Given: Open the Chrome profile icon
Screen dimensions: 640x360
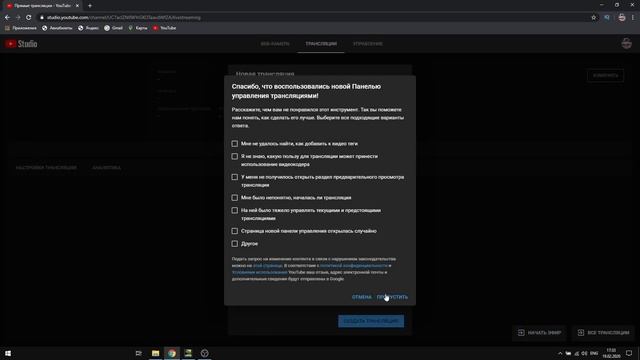Looking at the screenshot, I should pyautogui.click(x=622, y=18).
